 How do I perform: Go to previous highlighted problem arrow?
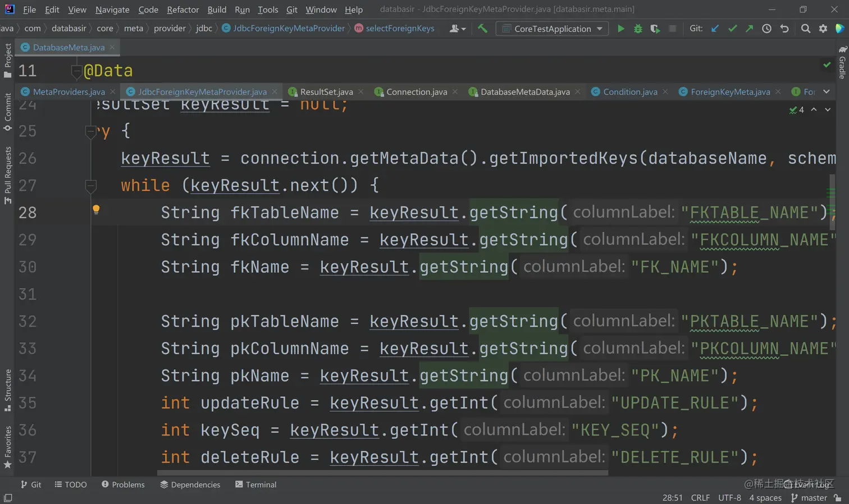coord(814,110)
